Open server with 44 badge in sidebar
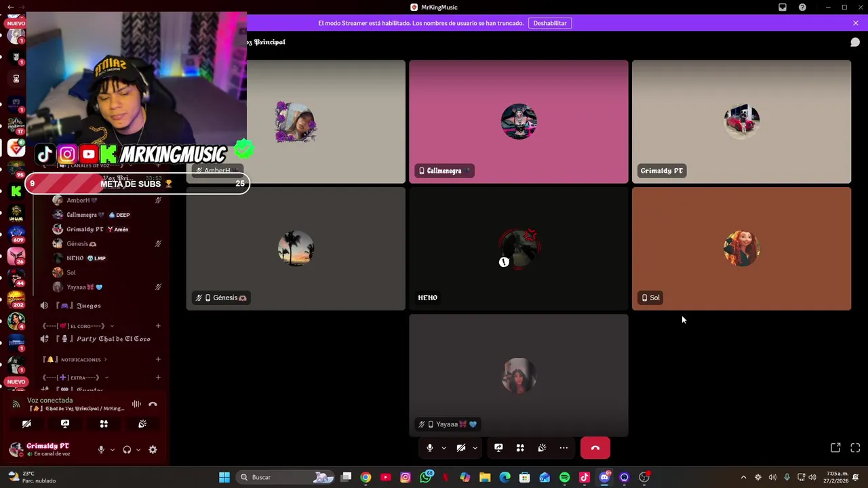 pos(16,277)
